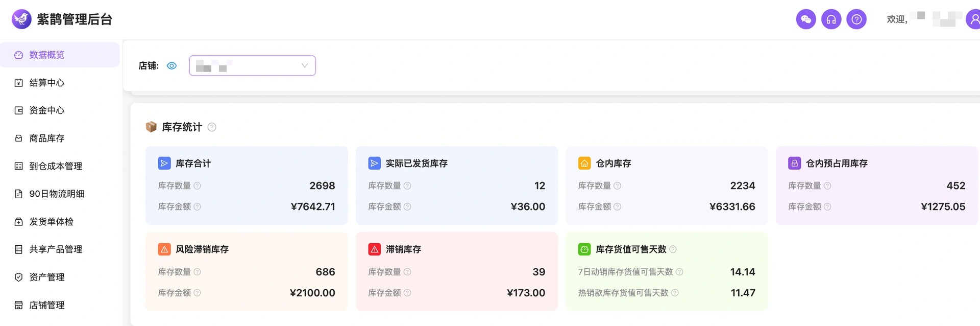Click the 紫鹊 bird logo icon
This screenshot has height=326, width=980.
click(x=21, y=19)
